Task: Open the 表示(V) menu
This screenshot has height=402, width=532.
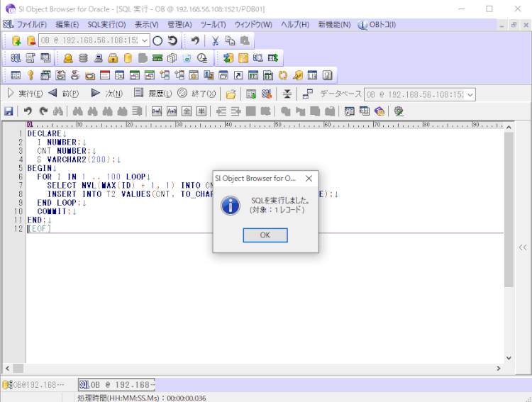Action: tap(147, 25)
